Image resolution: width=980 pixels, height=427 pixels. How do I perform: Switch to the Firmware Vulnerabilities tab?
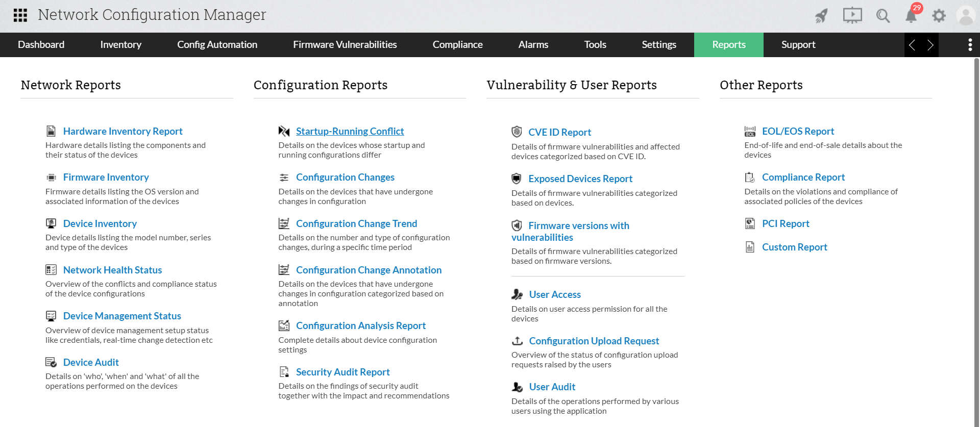(x=345, y=45)
